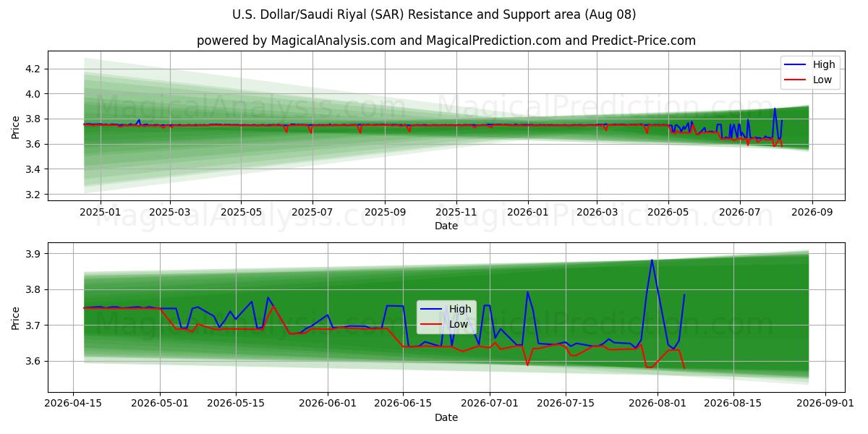Viewport: 868px width, 434px height.
Task: Click the 2025-09 date tick
Action: (x=384, y=213)
